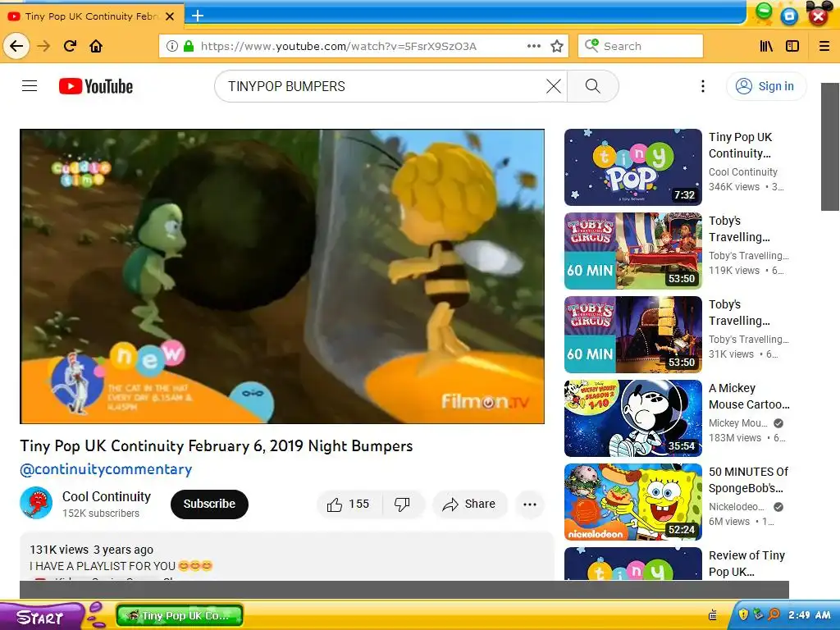This screenshot has width=840, height=630.
Task: Click 131K views 3 years ago text
Action: (92, 550)
